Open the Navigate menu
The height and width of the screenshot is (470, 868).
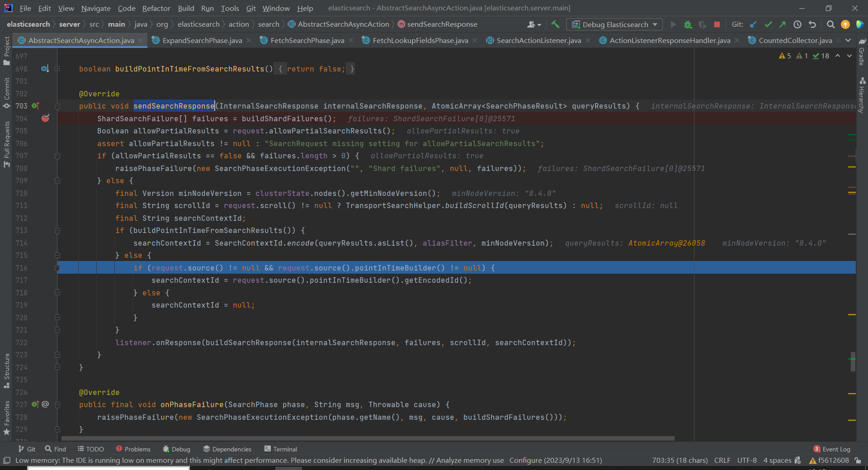click(96, 8)
